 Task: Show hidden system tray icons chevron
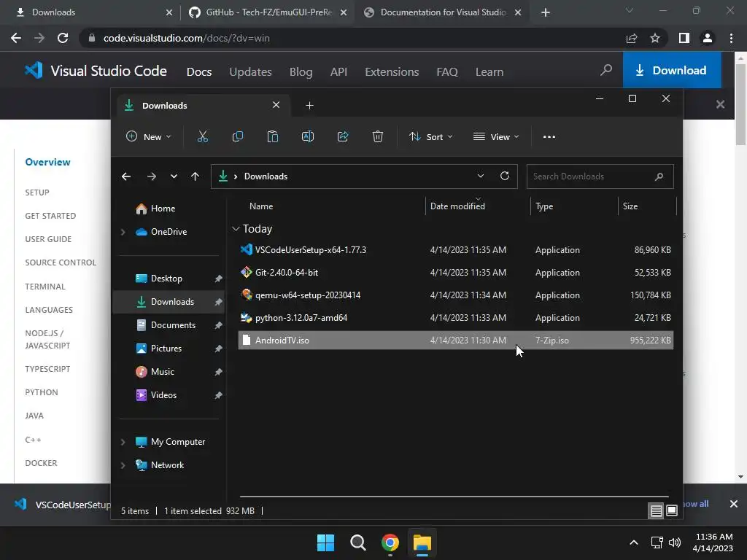coord(634,542)
